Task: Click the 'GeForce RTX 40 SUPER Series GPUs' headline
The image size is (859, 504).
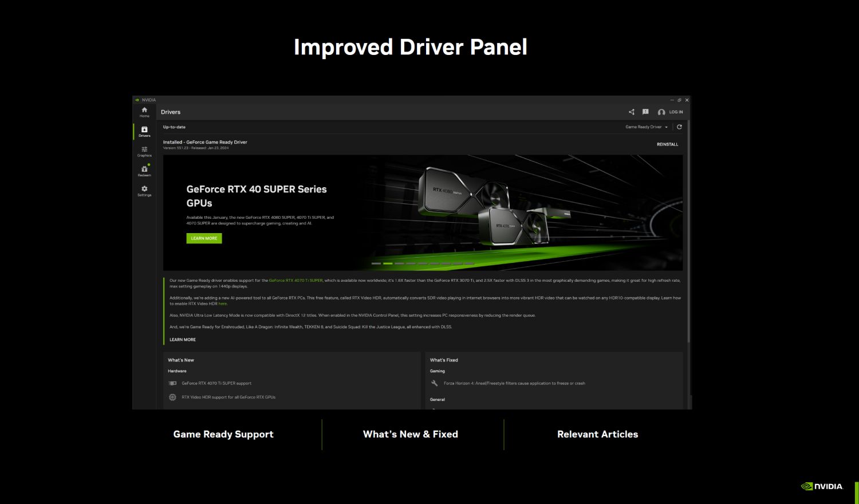Action: (257, 196)
